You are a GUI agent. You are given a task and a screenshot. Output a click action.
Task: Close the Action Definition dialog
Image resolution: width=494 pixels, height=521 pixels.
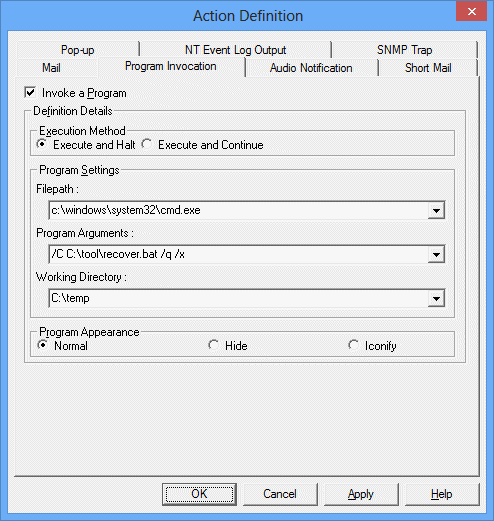coord(471,12)
